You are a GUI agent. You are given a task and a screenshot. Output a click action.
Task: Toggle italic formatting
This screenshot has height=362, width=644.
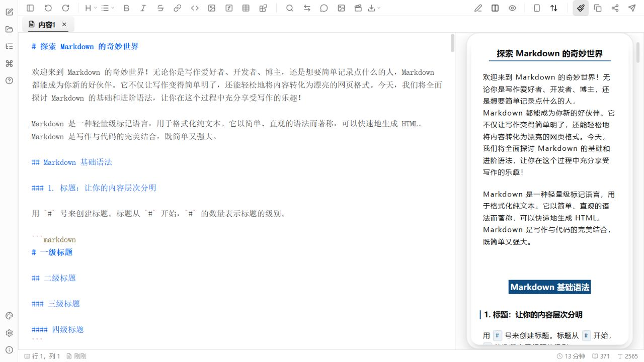[x=143, y=8]
